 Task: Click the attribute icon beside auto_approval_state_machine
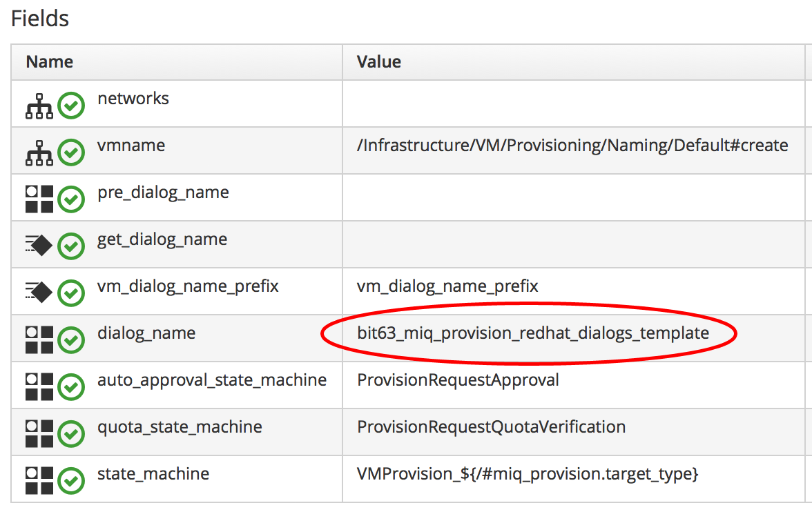tap(39, 387)
